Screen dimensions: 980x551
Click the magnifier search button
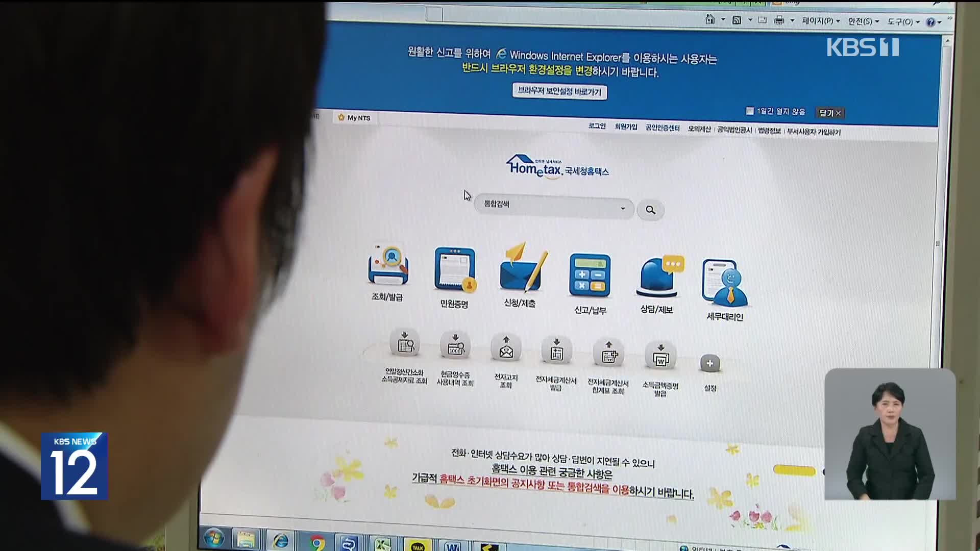coord(650,210)
